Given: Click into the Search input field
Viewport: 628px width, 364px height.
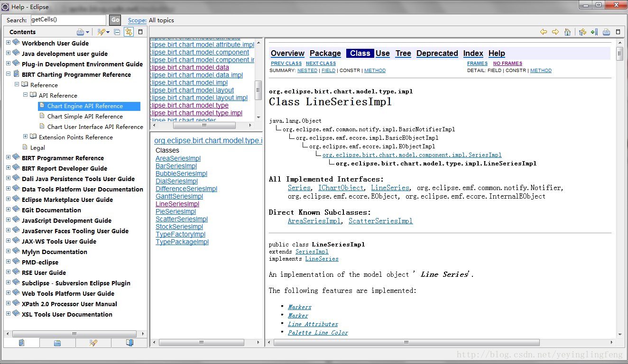Looking at the screenshot, I should [x=68, y=20].
